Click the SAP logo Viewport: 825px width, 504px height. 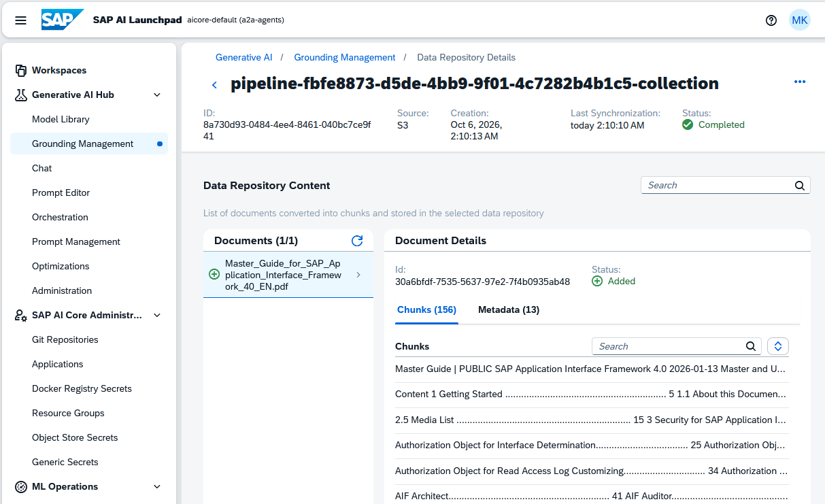[x=63, y=20]
